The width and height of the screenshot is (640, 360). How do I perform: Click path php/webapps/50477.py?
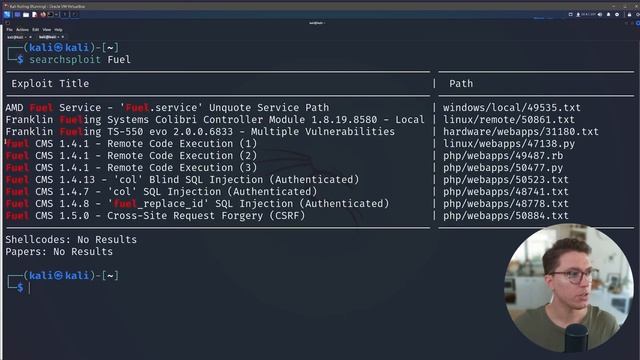[x=503, y=168]
